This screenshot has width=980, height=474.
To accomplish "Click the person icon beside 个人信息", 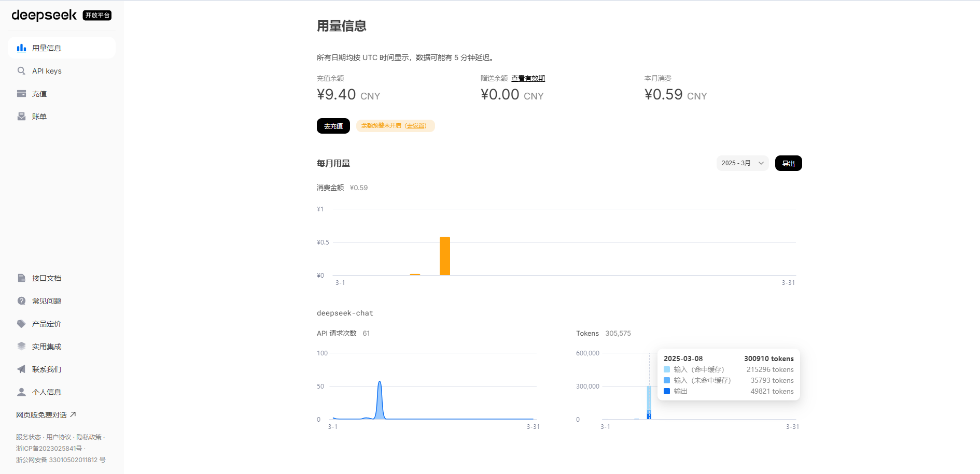I will pyautogui.click(x=21, y=392).
